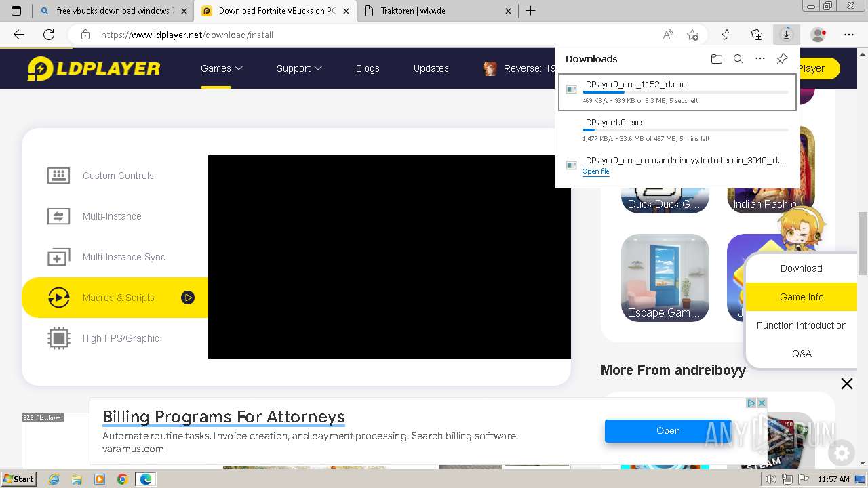Click the taskbar clock 11:57 AM
This screenshot has width=868, height=488.
click(833, 479)
